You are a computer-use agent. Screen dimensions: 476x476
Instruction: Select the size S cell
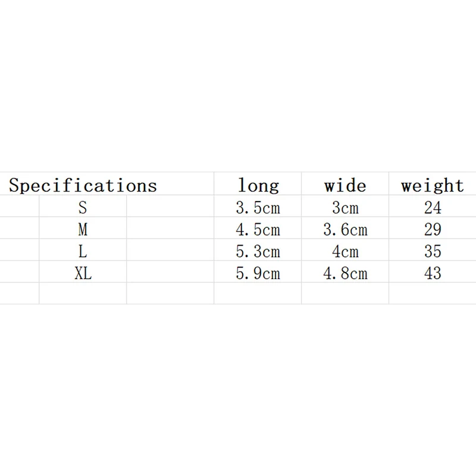pos(83,208)
